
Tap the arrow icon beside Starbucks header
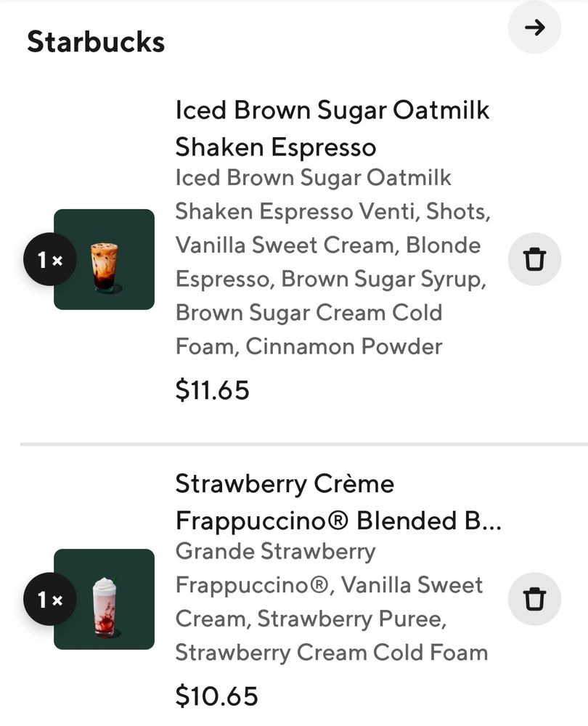click(x=534, y=28)
